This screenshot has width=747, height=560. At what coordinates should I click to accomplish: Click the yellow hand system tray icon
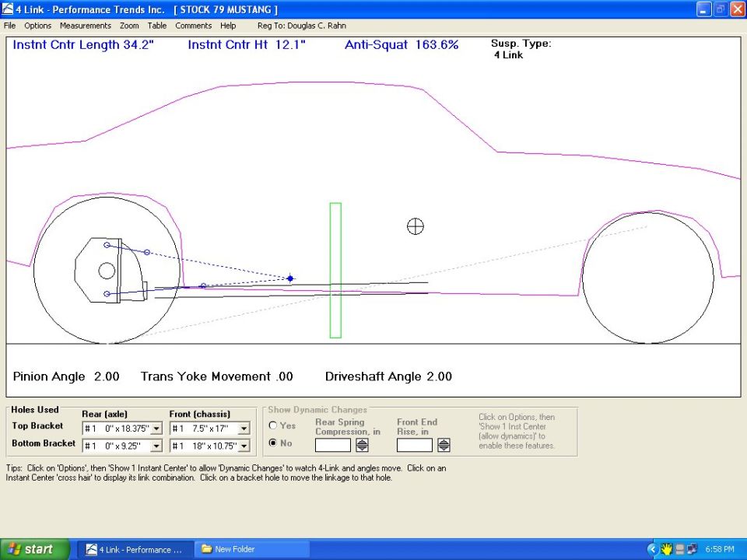pyautogui.click(x=666, y=550)
